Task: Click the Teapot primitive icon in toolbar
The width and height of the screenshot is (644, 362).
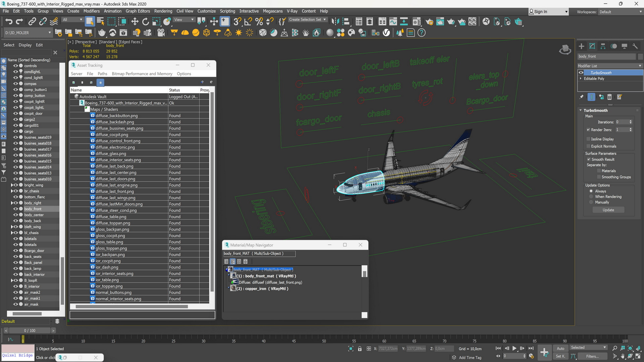Action: click(x=102, y=33)
